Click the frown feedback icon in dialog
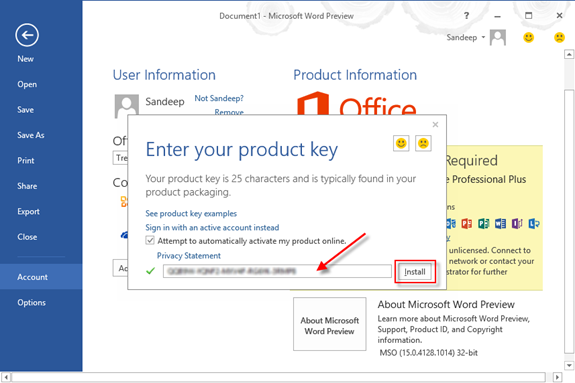Screen dimensions: 575x383 pos(423,143)
